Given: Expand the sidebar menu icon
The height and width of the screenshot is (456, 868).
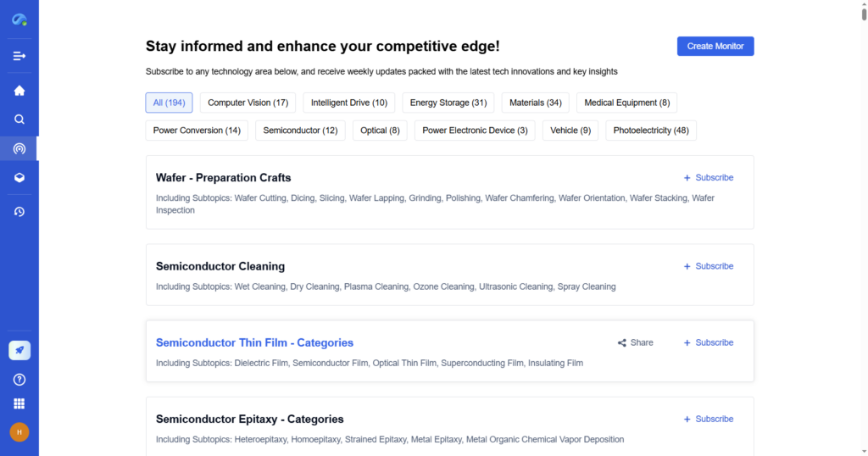Looking at the screenshot, I should tap(19, 56).
